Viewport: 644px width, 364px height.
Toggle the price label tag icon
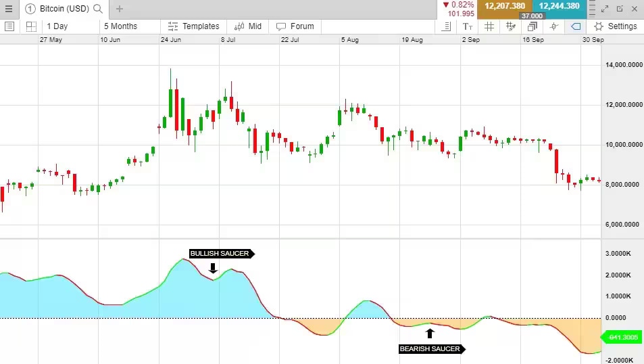point(576,26)
